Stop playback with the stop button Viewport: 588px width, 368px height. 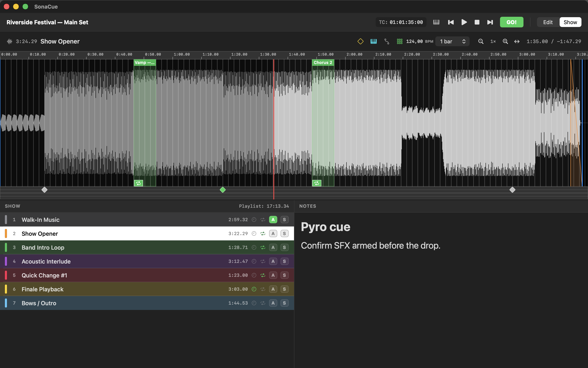(x=477, y=22)
